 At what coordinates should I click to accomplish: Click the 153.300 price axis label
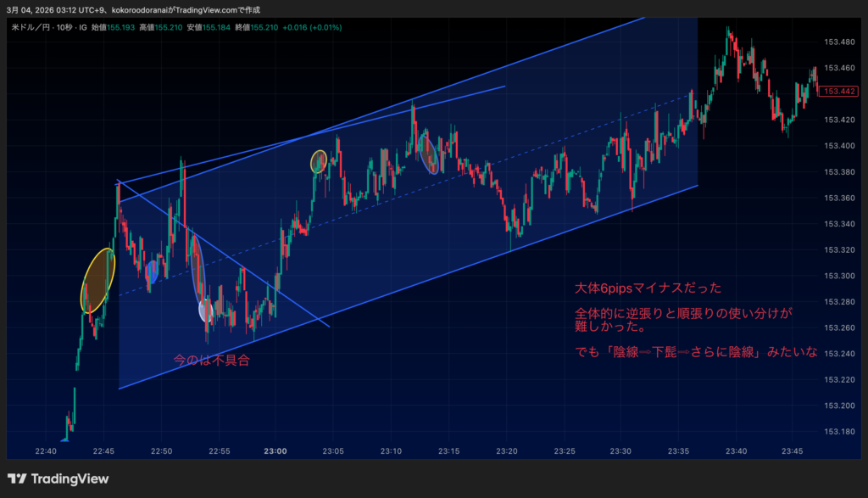[837, 276]
